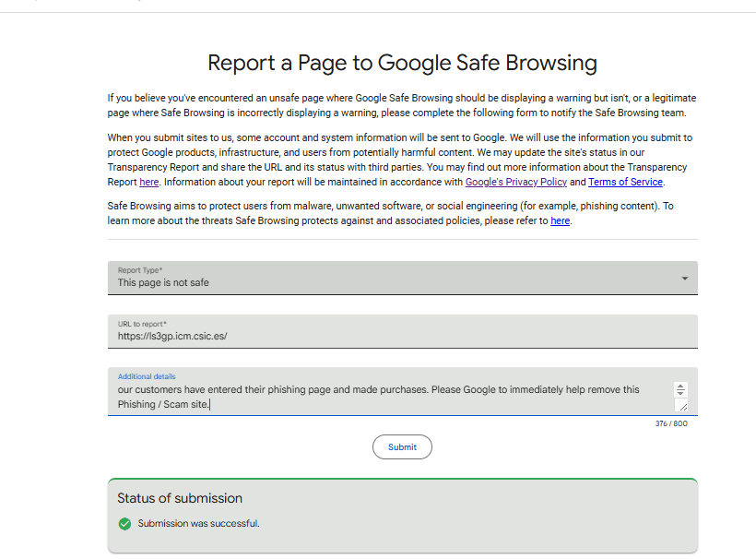
Task: Open the Report Type dropdown
Action: pyautogui.click(x=402, y=278)
